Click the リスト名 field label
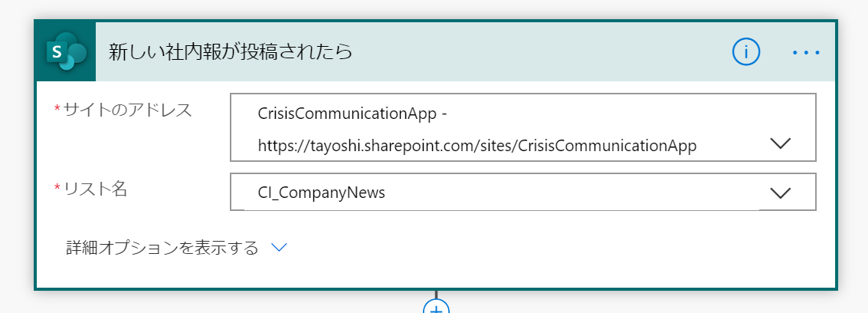The height and width of the screenshot is (313, 868). pos(96,189)
